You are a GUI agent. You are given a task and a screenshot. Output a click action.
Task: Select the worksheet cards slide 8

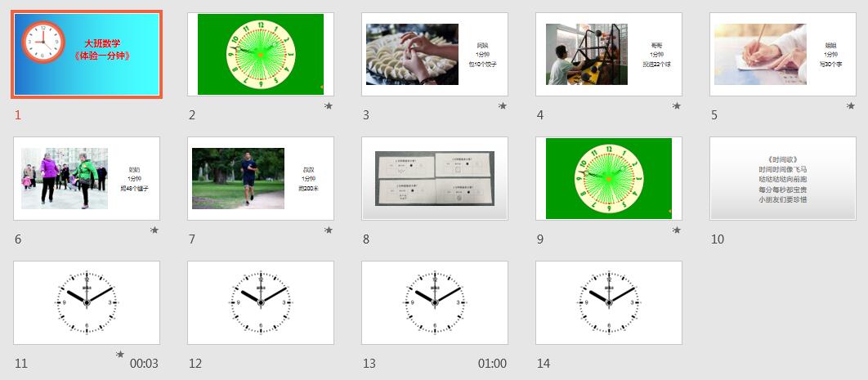pyautogui.click(x=435, y=178)
